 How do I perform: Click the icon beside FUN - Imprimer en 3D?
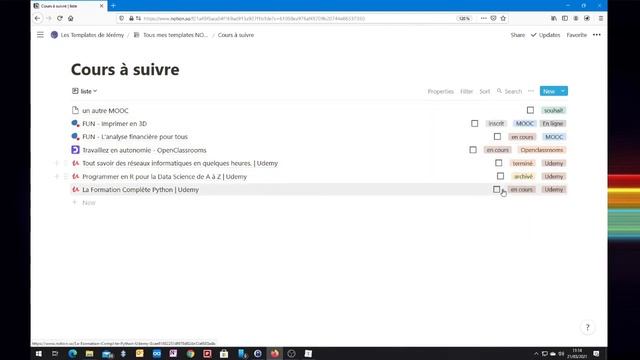tap(75, 123)
